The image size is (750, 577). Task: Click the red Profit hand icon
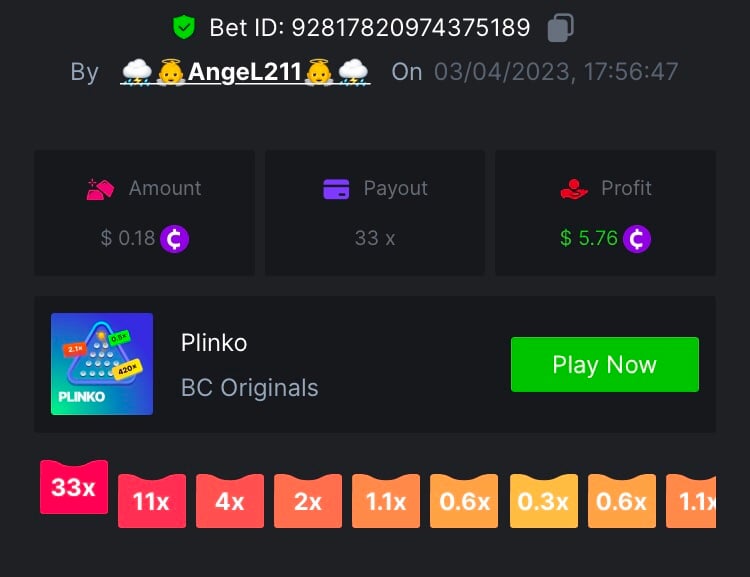(x=574, y=189)
